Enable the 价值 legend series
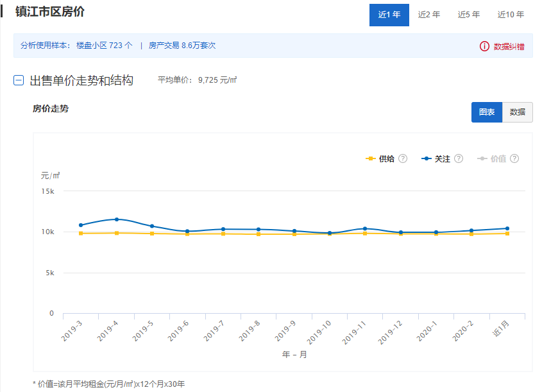 (x=492, y=158)
